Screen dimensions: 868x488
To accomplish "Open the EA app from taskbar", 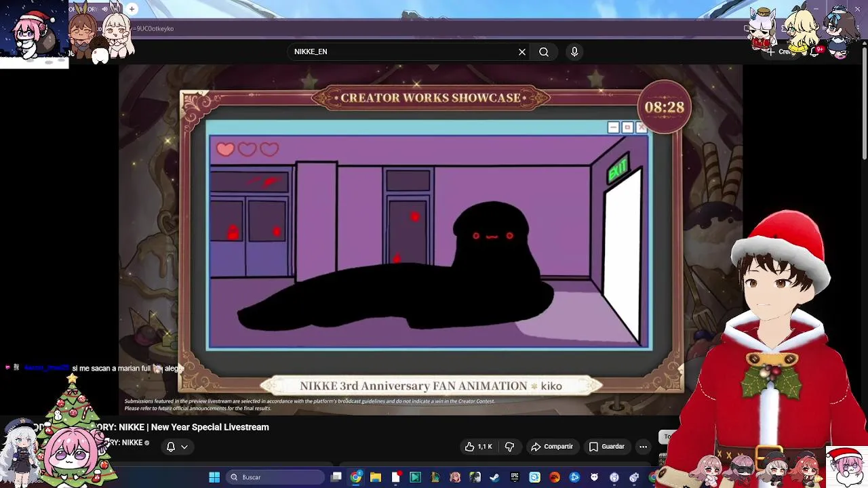I will pos(555,477).
